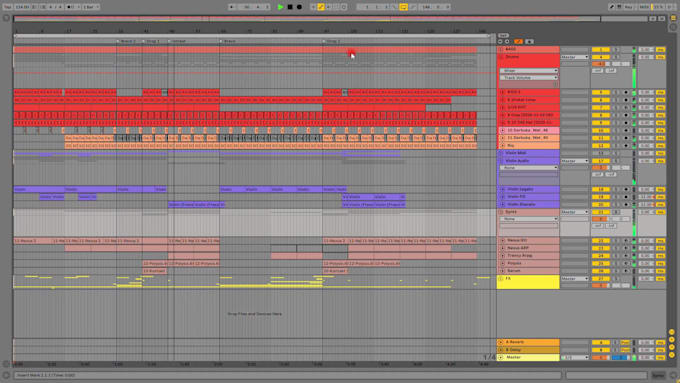The height and width of the screenshot is (383, 680).
Task: Click the tempo field in control bar
Action: tap(21, 7)
